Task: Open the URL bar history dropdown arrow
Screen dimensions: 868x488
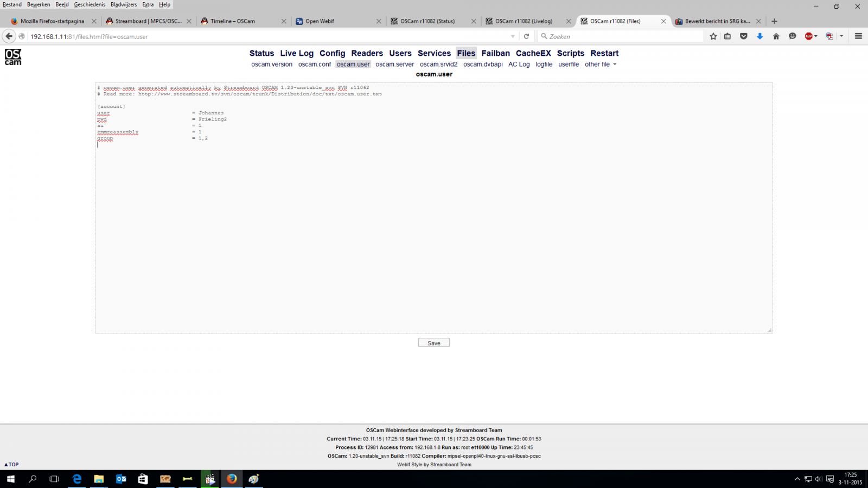Action: point(513,36)
